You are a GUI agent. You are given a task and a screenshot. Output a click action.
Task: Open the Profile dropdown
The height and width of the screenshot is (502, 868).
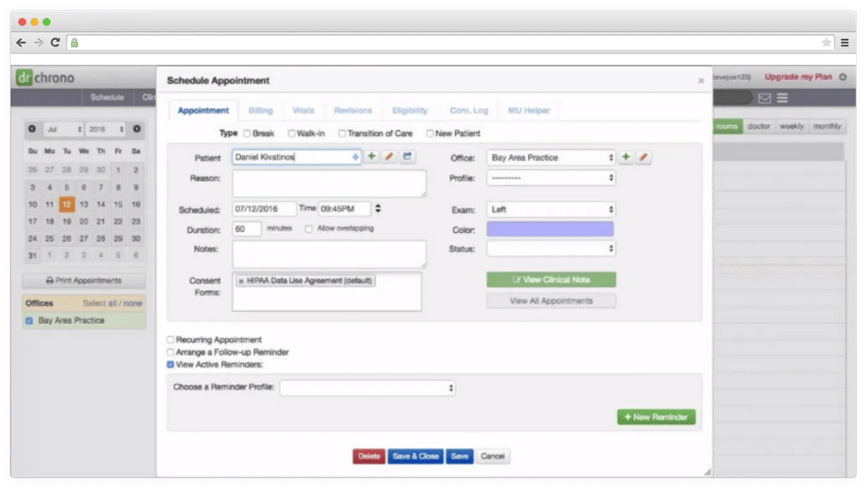click(x=551, y=178)
